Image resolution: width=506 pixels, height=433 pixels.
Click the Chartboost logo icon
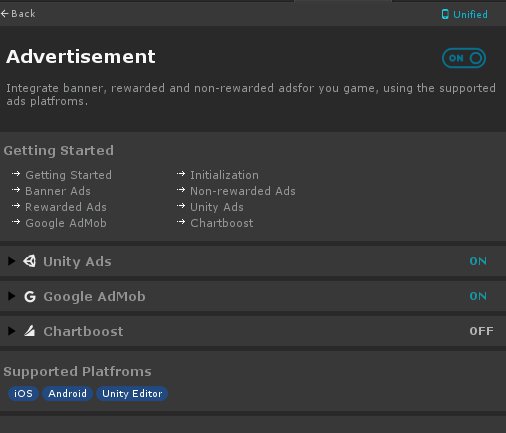[30, 331]
